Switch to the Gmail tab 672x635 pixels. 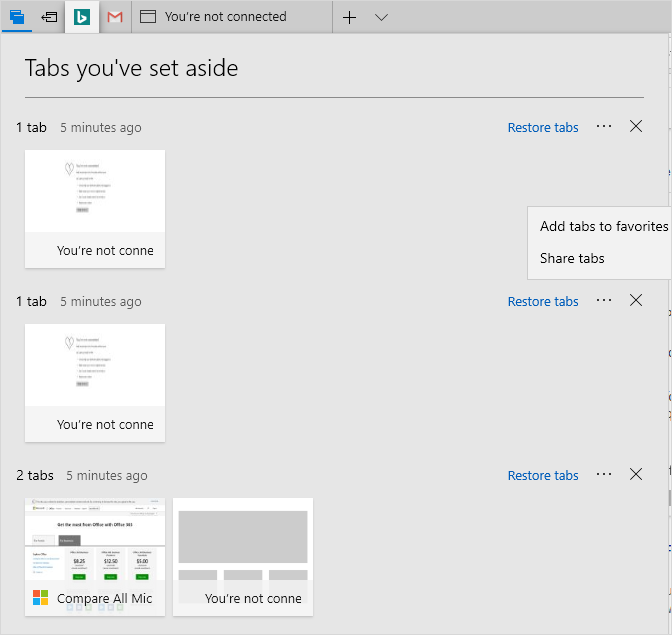click(115, 17)
